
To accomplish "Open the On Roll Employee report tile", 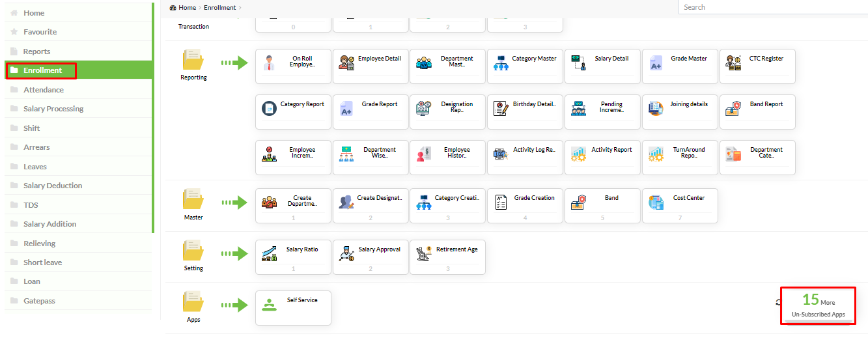I will (294, 66).
